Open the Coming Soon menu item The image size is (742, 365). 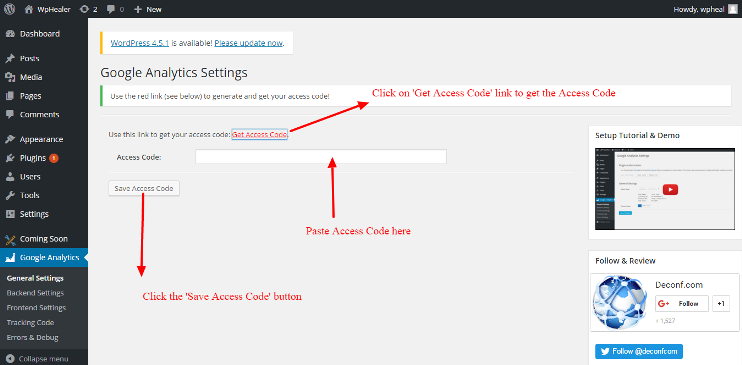tap(44, 239)
